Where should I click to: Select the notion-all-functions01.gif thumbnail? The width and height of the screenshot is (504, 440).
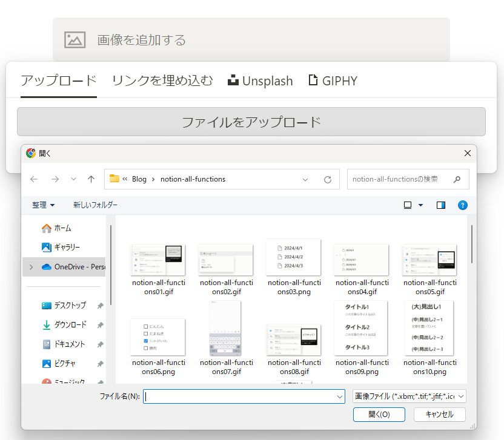coord(158,260)
